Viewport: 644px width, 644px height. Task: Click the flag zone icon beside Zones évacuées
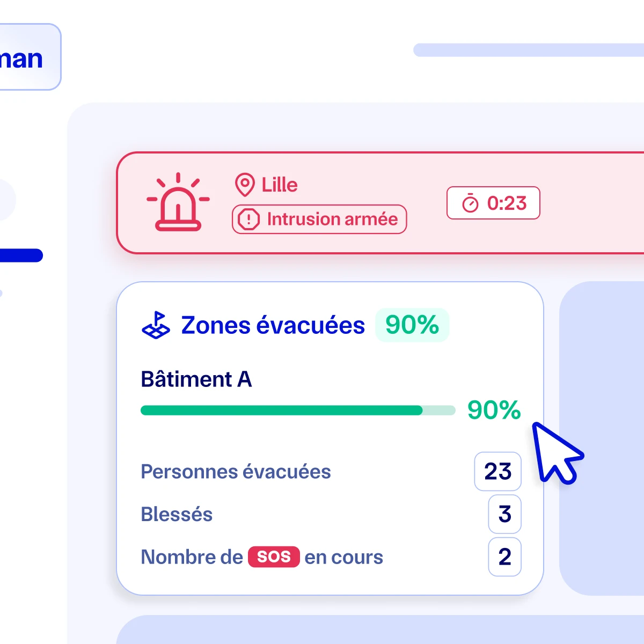coord(156,325)
